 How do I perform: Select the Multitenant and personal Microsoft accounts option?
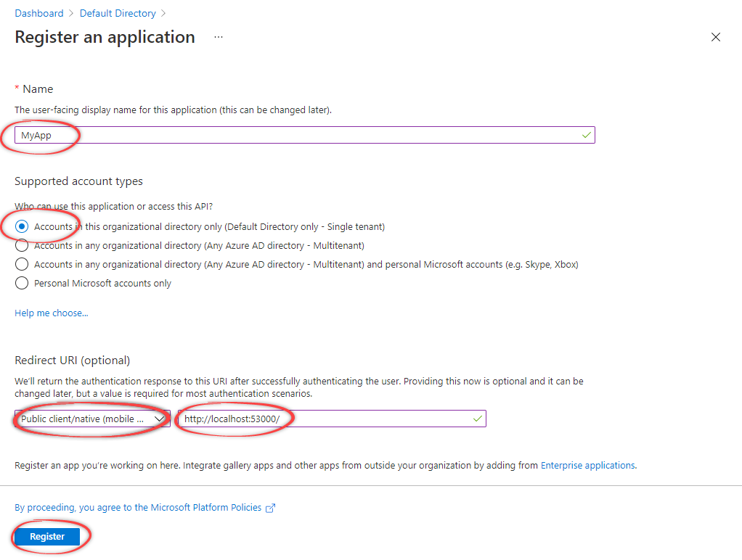point(22,264)
